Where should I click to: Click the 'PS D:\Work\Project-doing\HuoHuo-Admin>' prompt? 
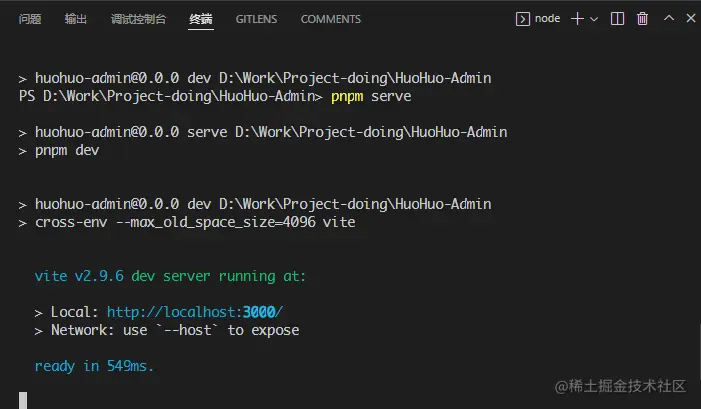[x=170, y=96]
